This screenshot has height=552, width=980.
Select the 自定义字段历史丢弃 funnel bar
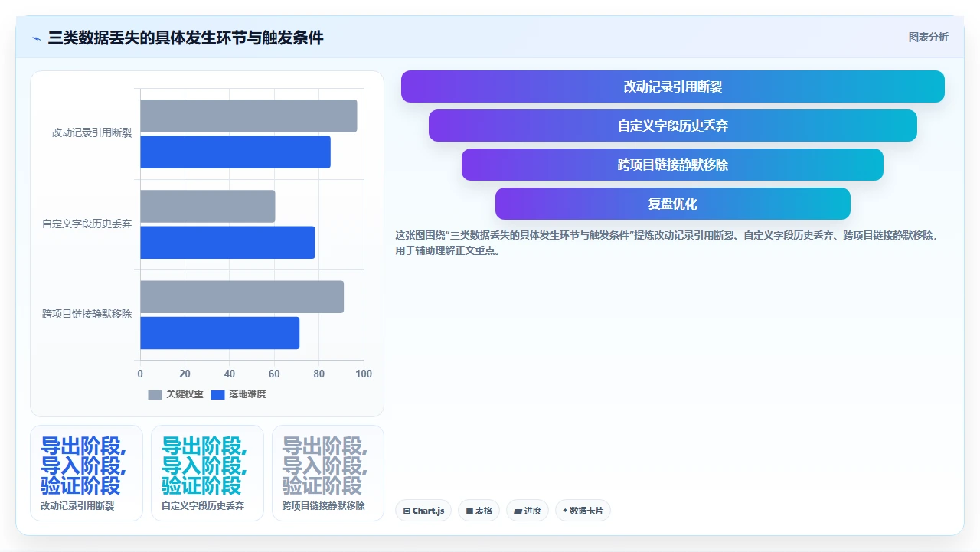(x=672, y=126)
